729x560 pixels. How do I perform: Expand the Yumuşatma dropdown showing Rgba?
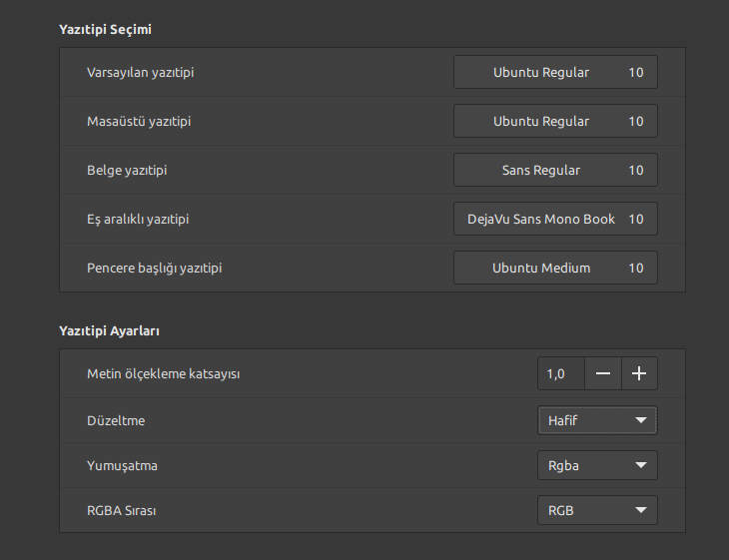point(597,465)
